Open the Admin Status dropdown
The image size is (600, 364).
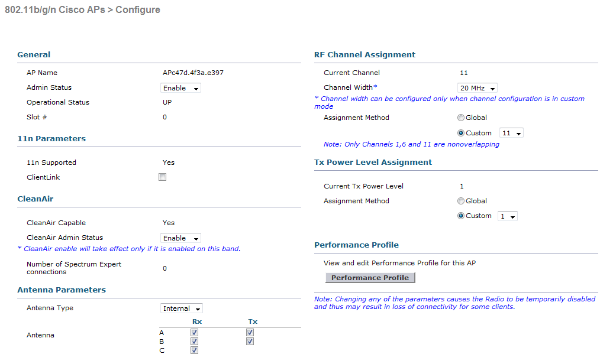click(180, 88)
